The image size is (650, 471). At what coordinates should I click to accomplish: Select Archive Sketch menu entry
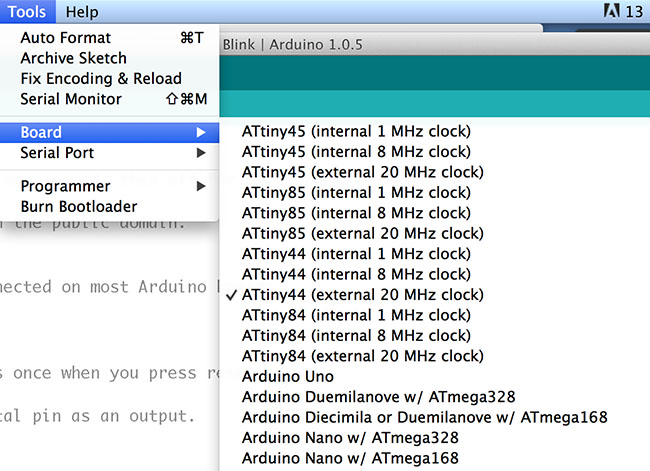(109, 58)
